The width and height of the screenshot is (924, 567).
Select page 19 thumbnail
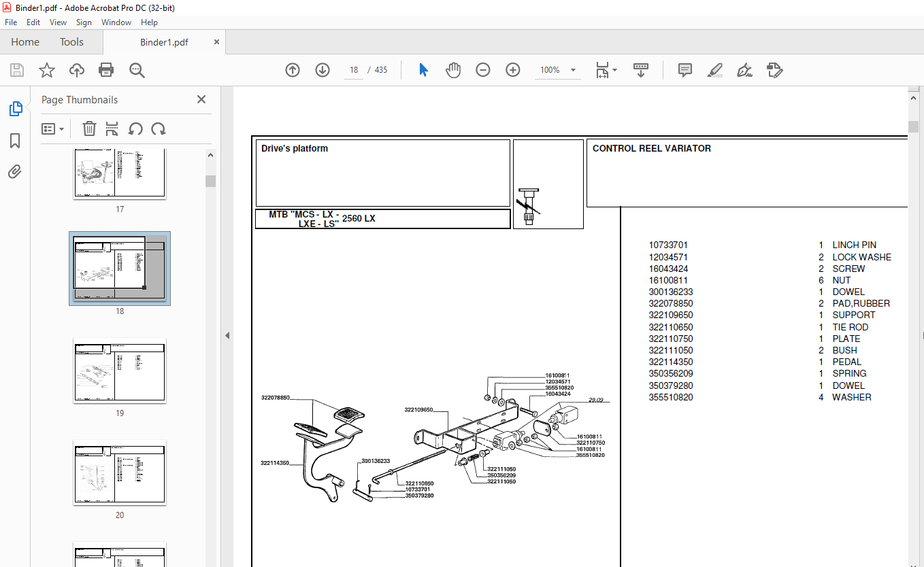(x=120, y=371)
